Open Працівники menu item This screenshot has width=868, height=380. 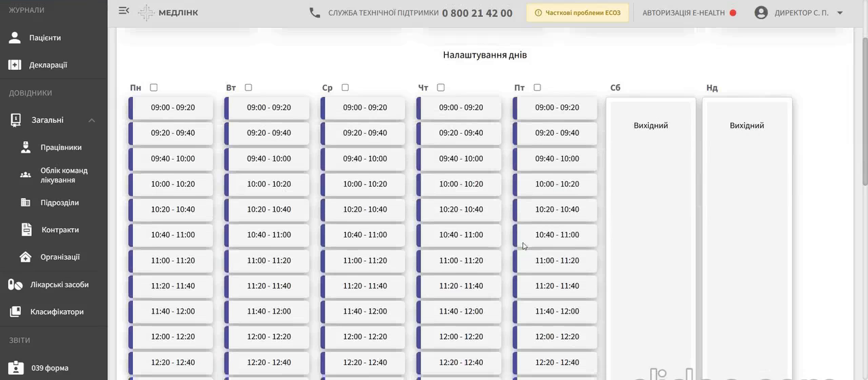61,147
